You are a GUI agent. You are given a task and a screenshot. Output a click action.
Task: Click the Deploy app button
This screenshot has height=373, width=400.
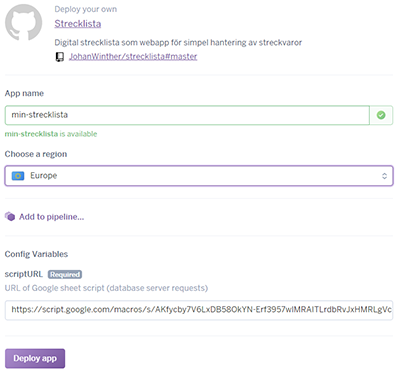[35, 358]
